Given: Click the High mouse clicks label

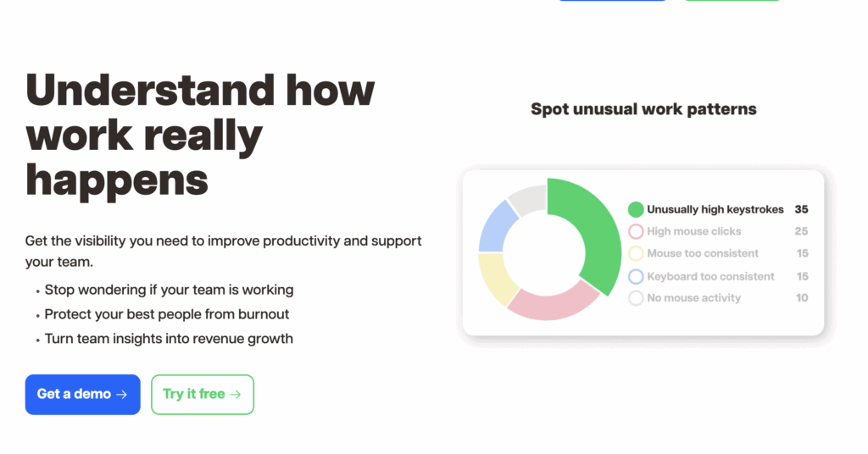Looking at the screenshot, I should (x=693, y=231).
